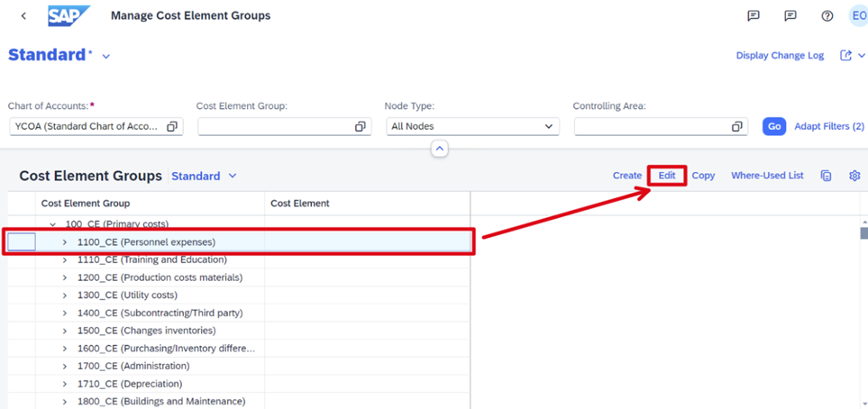
Task: Expand 1300_CE Utility costs node
Action: 65,295
